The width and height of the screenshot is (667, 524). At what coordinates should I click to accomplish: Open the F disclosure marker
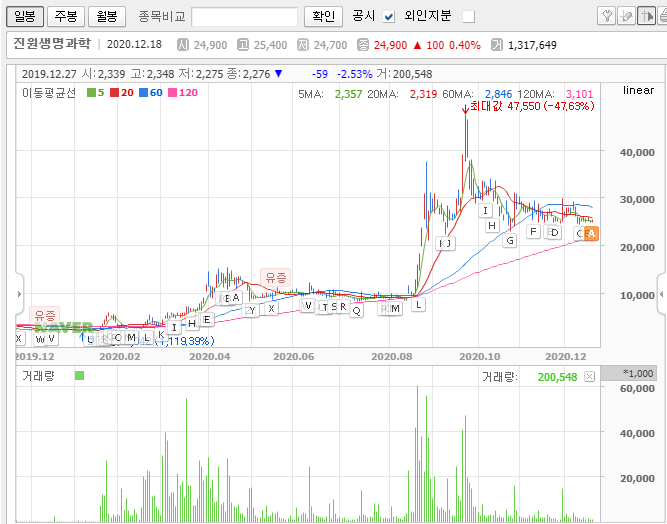pyautogui.click(x=533, y=232)
